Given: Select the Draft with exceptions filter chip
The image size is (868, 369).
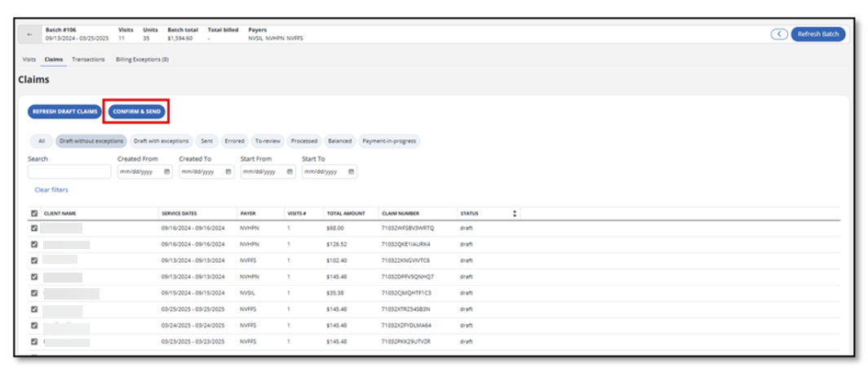Looking at the screenshot, I should click(162, 141).
